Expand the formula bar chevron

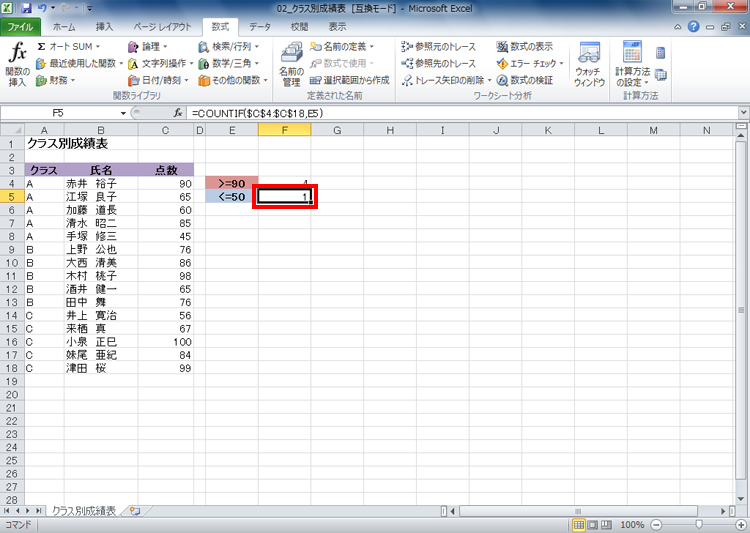tap(744, 113)
